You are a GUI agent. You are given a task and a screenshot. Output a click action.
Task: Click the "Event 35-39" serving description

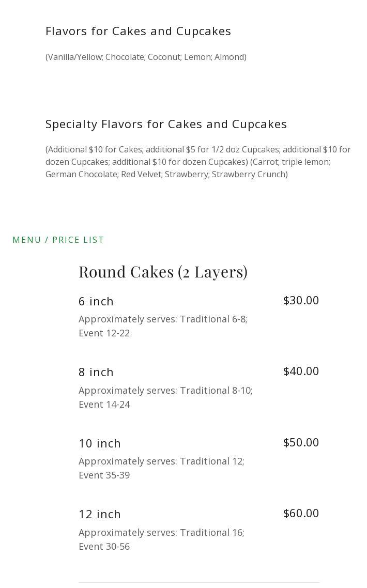point(104,475)
